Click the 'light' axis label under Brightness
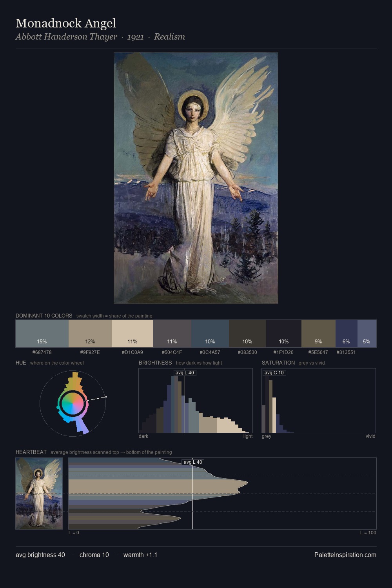 [248, 436]
